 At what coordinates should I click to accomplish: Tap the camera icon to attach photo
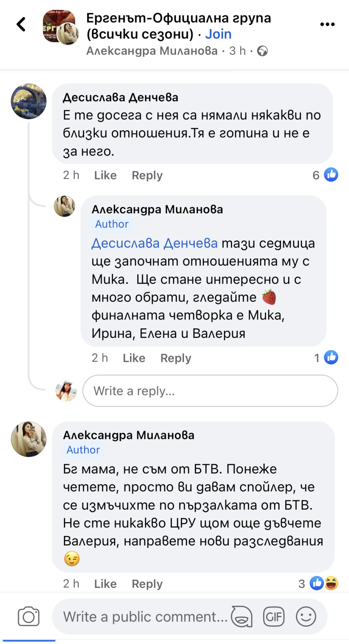coord(29,616)
